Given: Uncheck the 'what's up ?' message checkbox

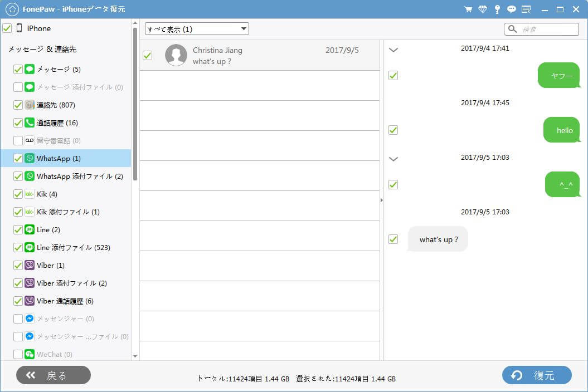Looking at the screenshot, I should (393, 239).
